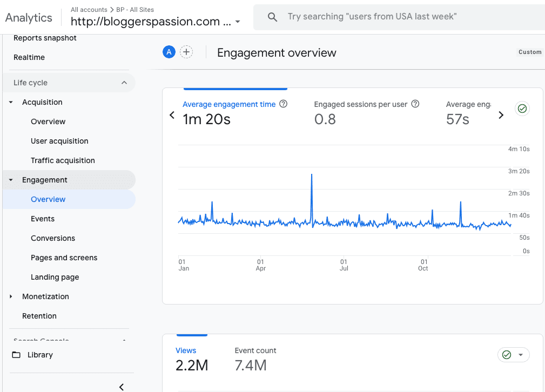Open the data quality dropdown on Views card
Screen dimensions: 545x392
(x=520, y=354)
